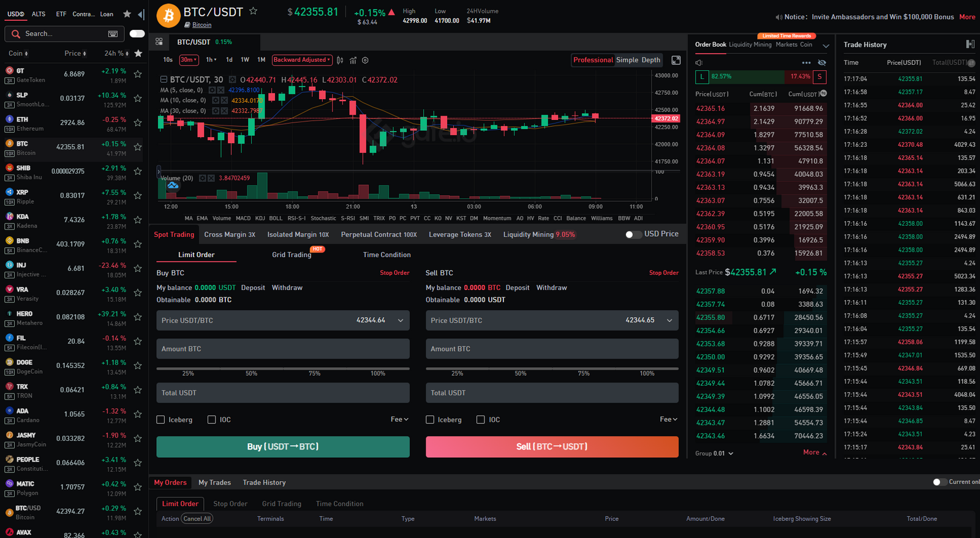The image size is (980, 538).
Task: Remove the Volume (20) indicator
Action: point(211,178)
